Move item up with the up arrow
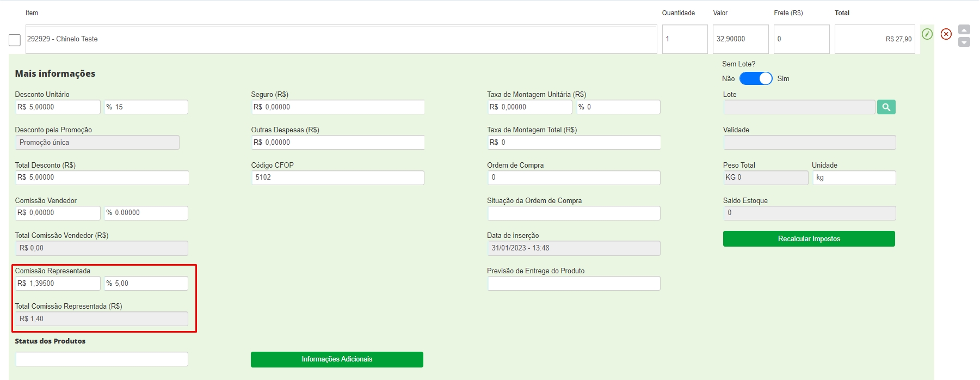The width and height of the screenshot is (980, 380). pyautogui.click(x=964, y=29)
